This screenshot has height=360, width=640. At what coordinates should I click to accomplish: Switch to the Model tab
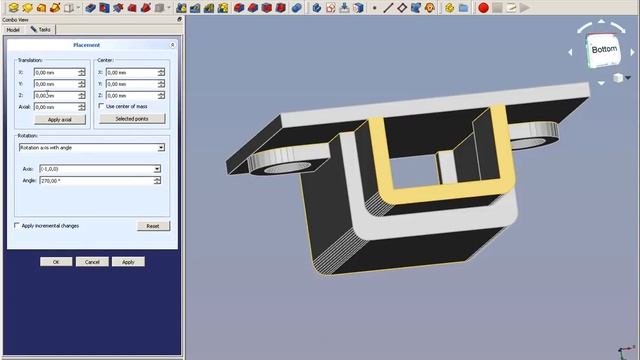point(13,29)
